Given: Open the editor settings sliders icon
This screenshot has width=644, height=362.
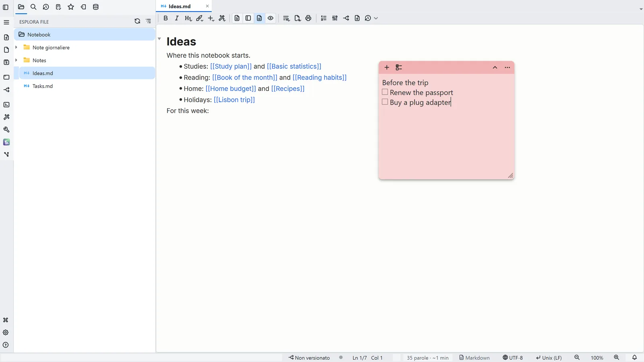Looking at the screenshot, I should pyautogui.click(x=335, y=18).
